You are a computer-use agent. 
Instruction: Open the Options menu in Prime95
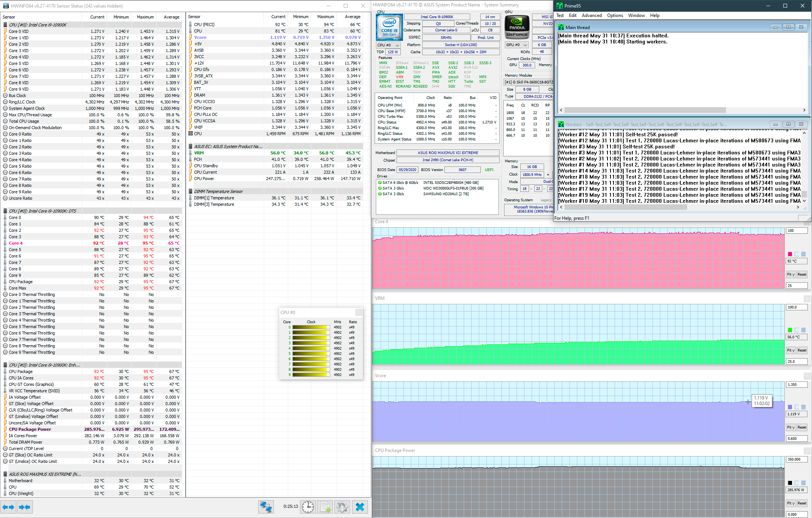(x=615, y=15)
